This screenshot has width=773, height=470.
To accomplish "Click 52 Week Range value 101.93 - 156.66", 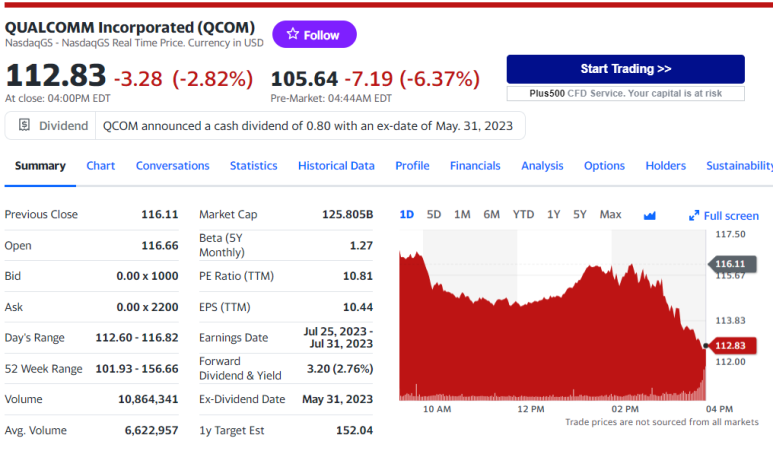I will coord(137,368).
